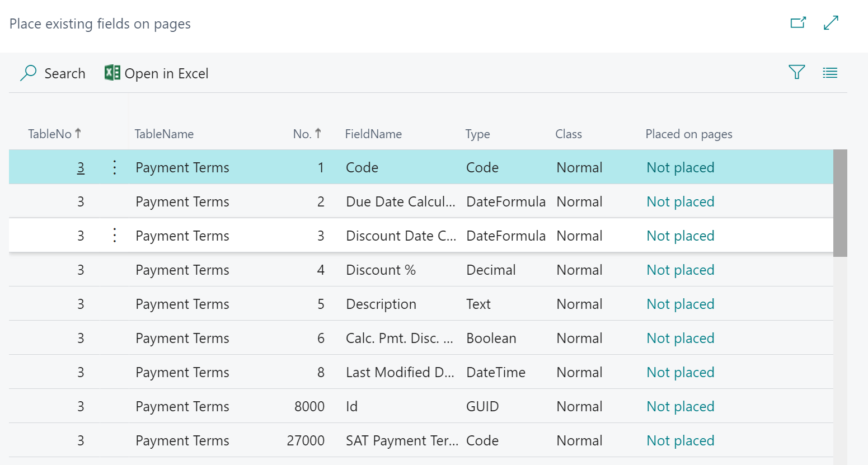Select the SAT Payment Ter... row

click(421, 440)
